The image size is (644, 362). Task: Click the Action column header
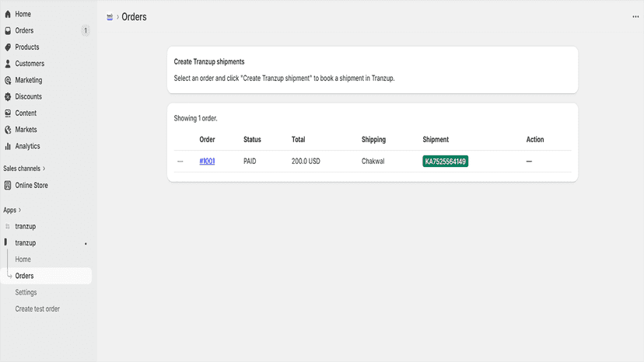(x=535, y=140)
